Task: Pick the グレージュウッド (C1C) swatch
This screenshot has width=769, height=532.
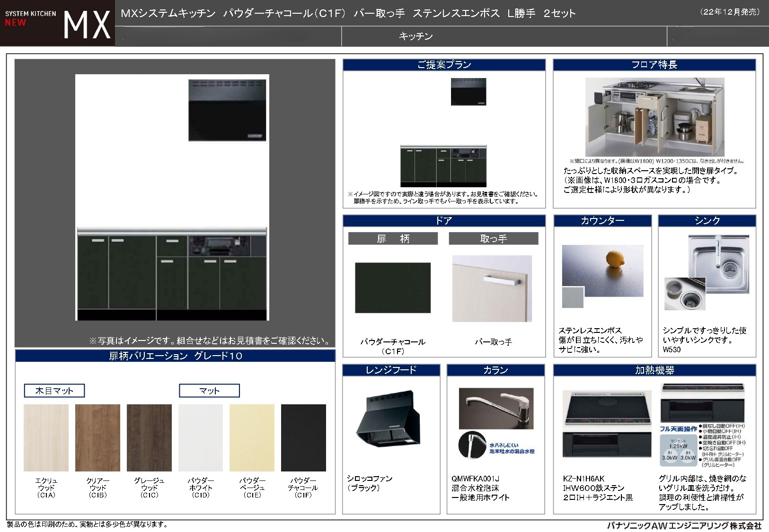Action: tap(149, 438)
